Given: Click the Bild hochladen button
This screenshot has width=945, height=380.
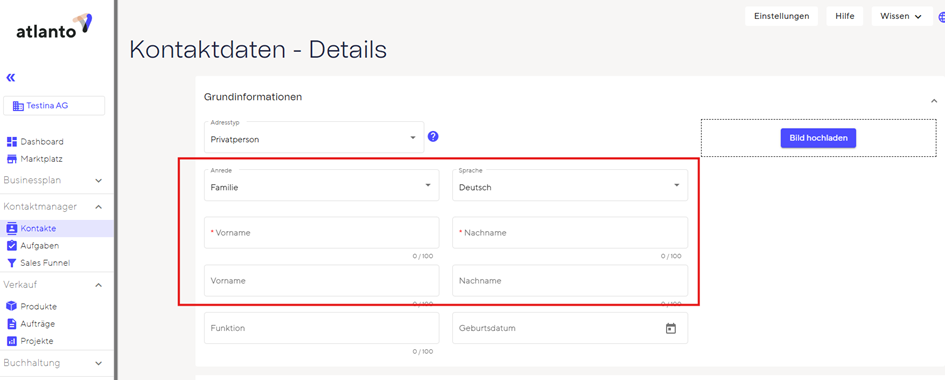Looking at the screenshot, I should 818,138.
